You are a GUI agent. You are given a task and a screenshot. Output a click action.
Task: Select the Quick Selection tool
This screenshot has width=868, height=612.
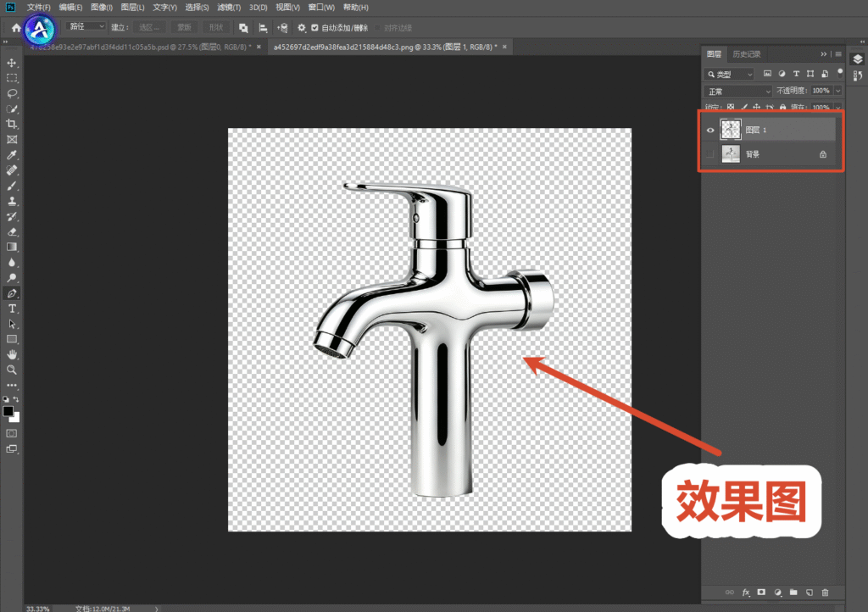[x=12, y=109]
